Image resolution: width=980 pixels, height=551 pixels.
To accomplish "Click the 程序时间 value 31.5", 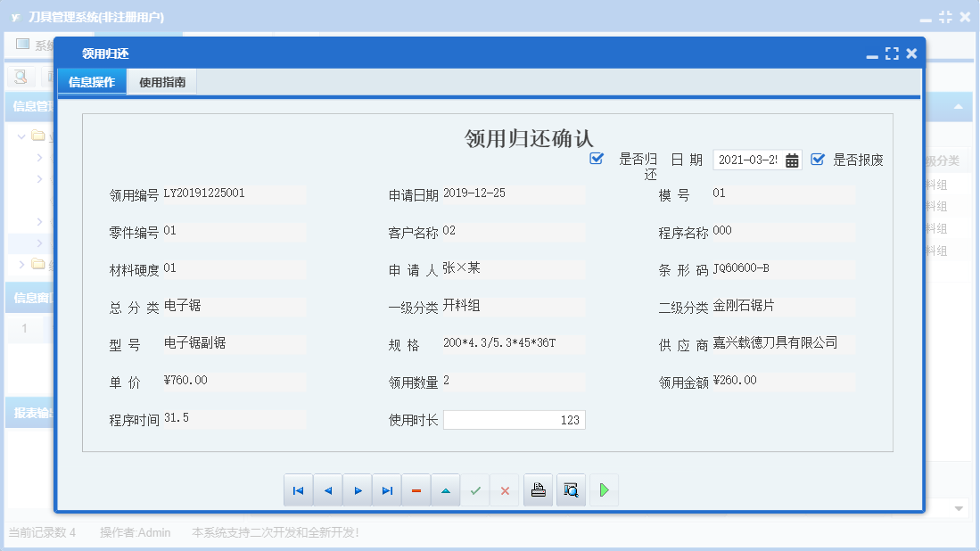I will (177, 418).
